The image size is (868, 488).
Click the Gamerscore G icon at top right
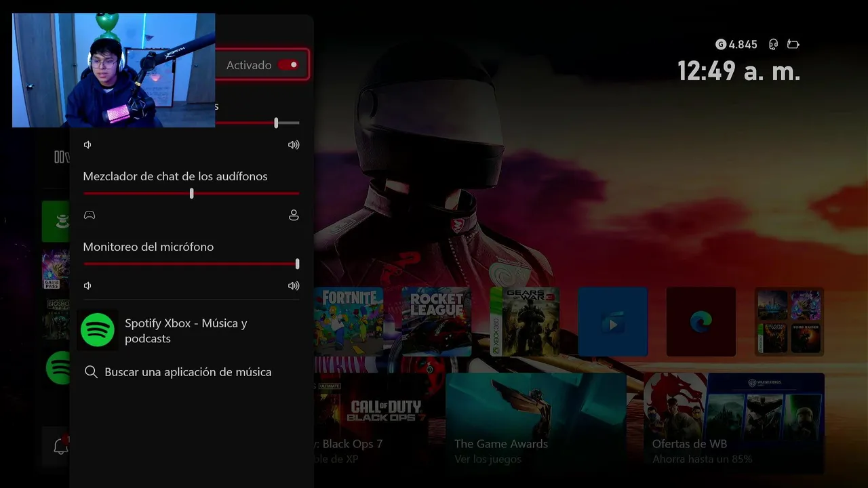click(x=721, y=44)
